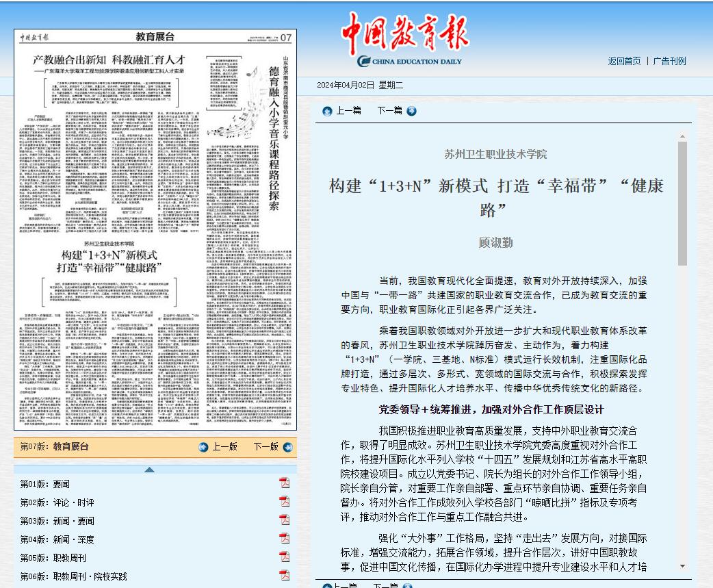Go to the next edition via 下一版

[266, 446]
